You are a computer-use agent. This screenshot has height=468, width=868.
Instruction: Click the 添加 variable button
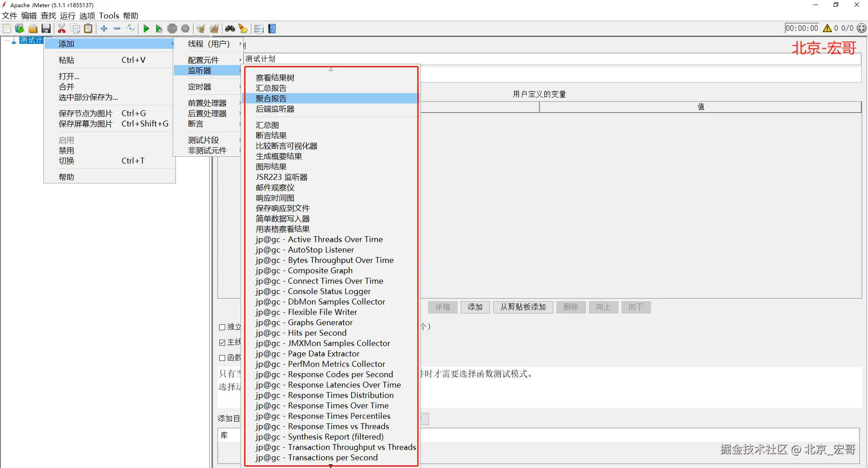tap(475, 307)
